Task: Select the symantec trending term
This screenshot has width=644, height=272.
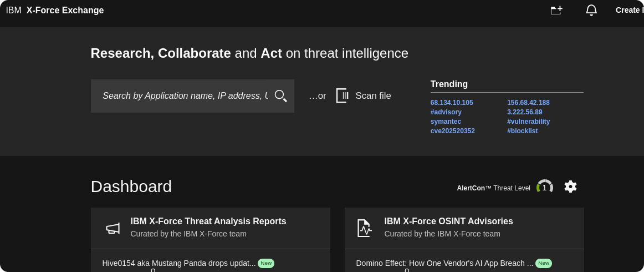Action: [446, 122]
